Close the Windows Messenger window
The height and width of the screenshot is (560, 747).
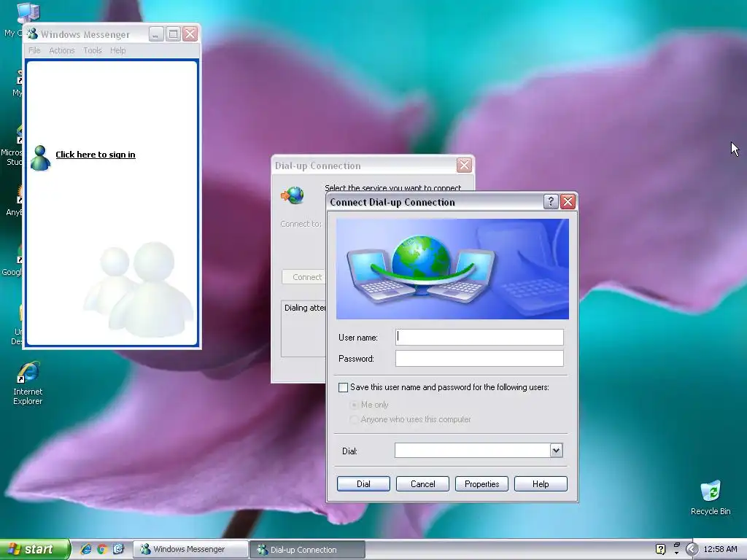[x=190, y=34]
